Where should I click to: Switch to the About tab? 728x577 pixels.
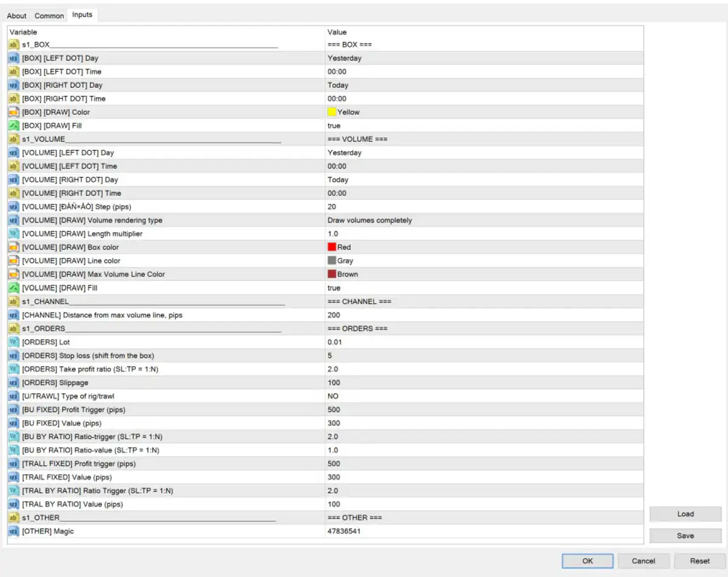tap(17, 16)
